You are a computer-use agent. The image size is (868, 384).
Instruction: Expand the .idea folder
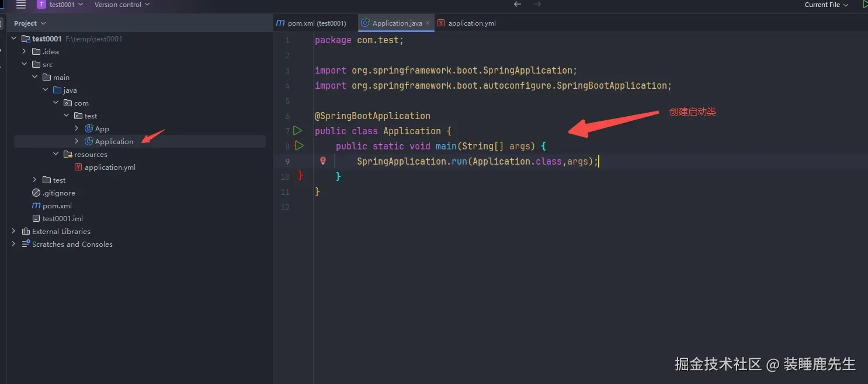[24, 52]
